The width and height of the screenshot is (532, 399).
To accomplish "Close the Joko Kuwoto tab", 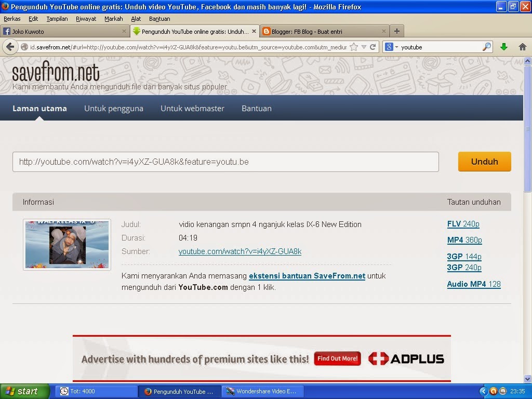I will coord(124,31).
